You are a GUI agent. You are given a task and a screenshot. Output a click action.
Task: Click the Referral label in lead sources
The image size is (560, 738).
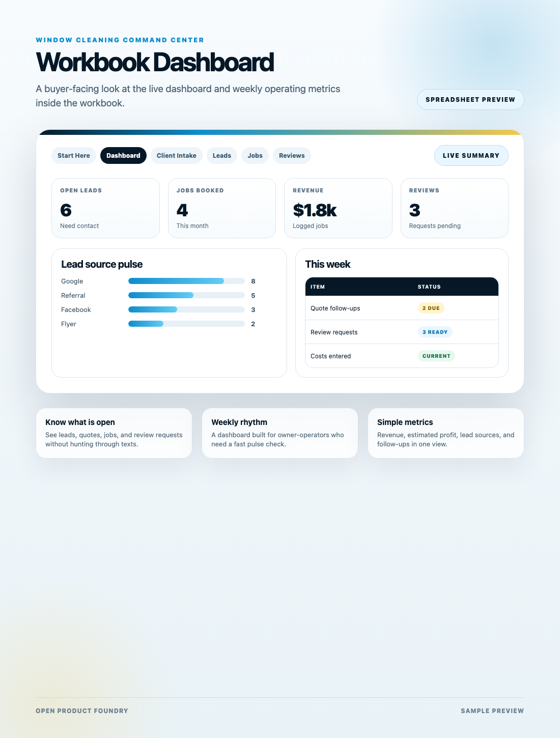point(73,295)
